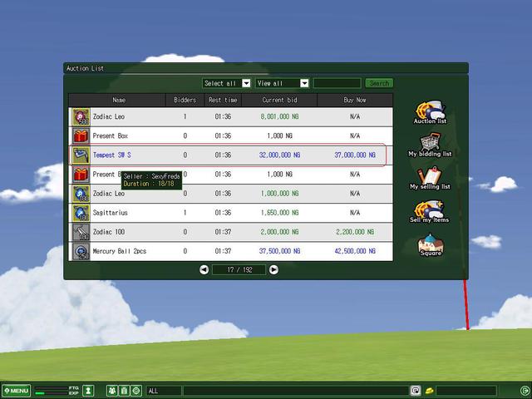Viewport: 532px width, 399px height.
Task: Click the Tempest SW S item icon
Action: click(81, 155)
